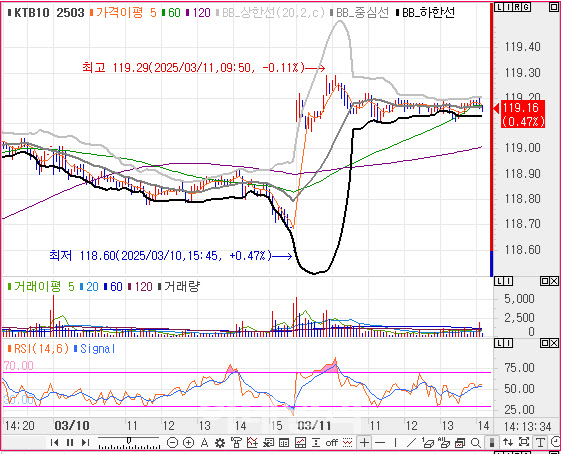Viewport: 561px width, 454px height.
Task: Click the 거래이평 5 volume legend
Action: coord(41,287)
